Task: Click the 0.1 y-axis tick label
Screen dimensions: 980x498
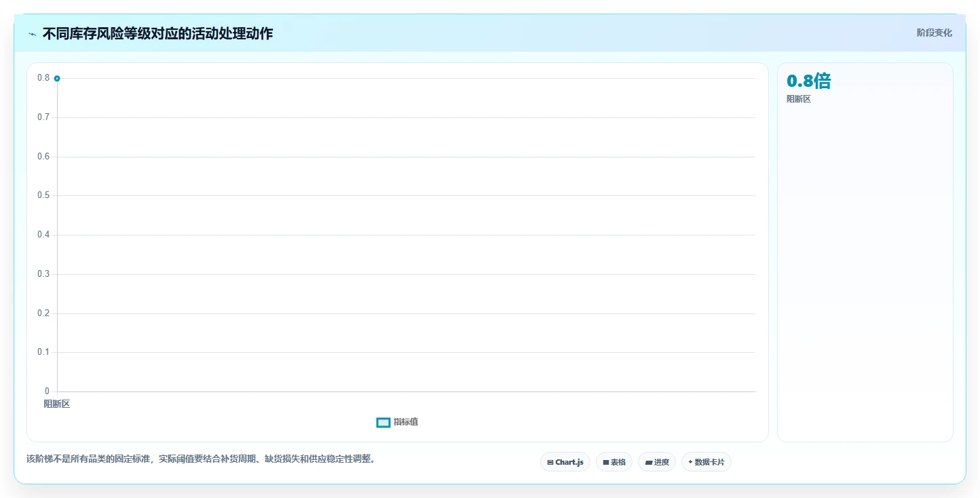Action: tap(43, 352)
